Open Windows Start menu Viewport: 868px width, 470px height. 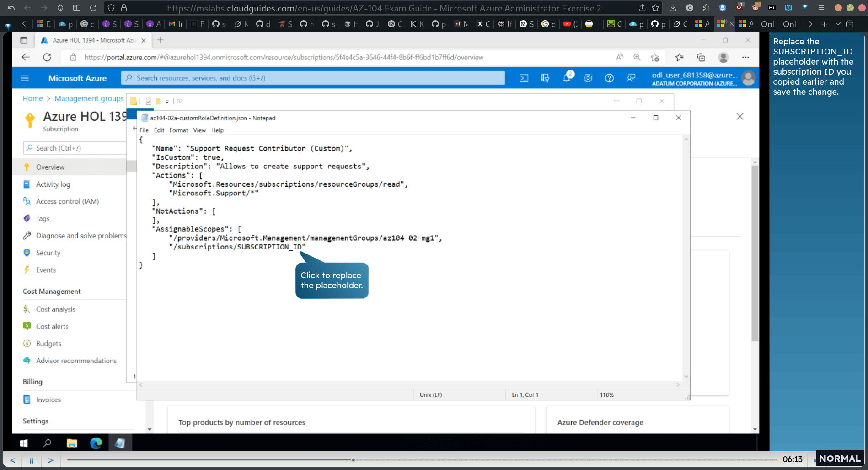tap(24, 443)
